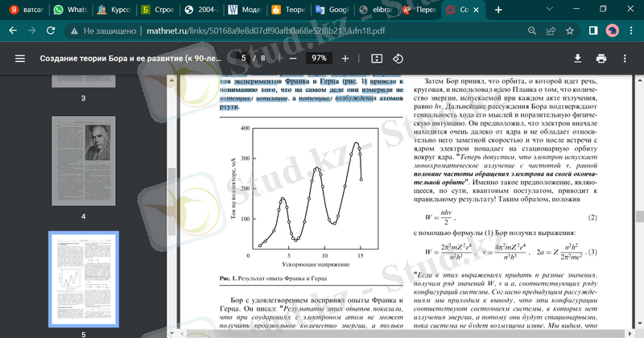This screenshot has height=338, width=644.
Task: Click the document title 'Создание теории Бора'
Action: (x=130, y=58)
